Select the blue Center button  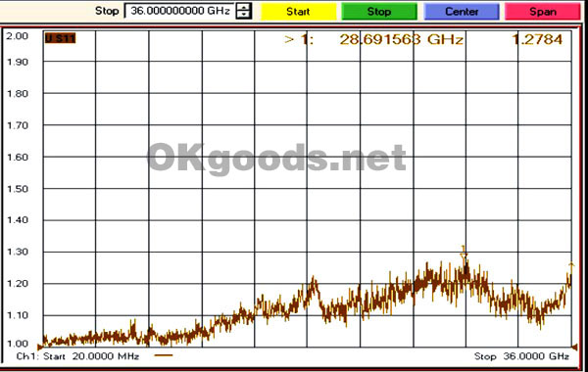(x=462, y=12)
